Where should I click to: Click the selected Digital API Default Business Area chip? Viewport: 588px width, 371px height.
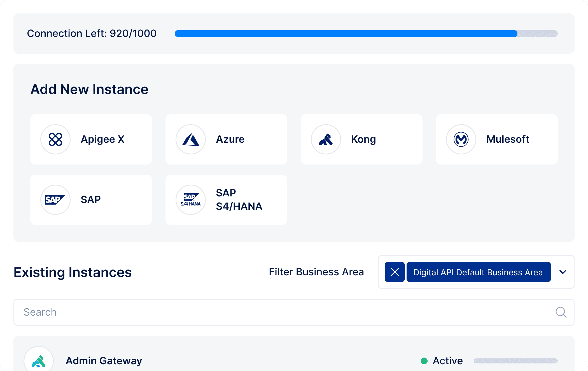pyautogui.click(x=478, y=272)
